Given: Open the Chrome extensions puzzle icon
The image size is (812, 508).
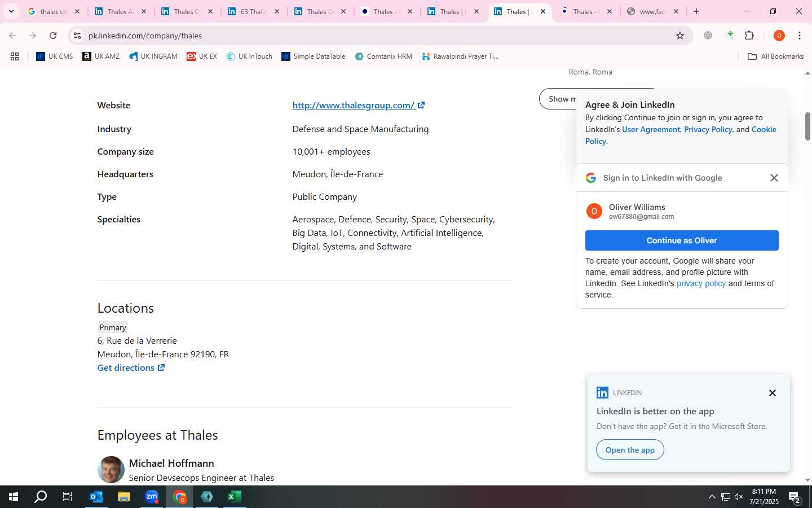Looking at the screenshot, I should coord(749,36).
